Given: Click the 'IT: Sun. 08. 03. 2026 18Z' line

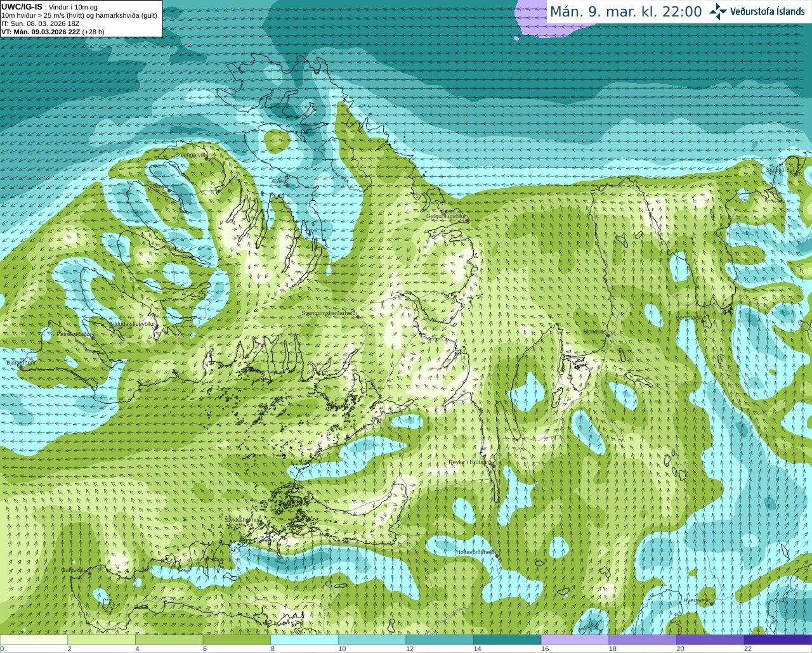Looking at the screenshot, I should tap(41, 23).
